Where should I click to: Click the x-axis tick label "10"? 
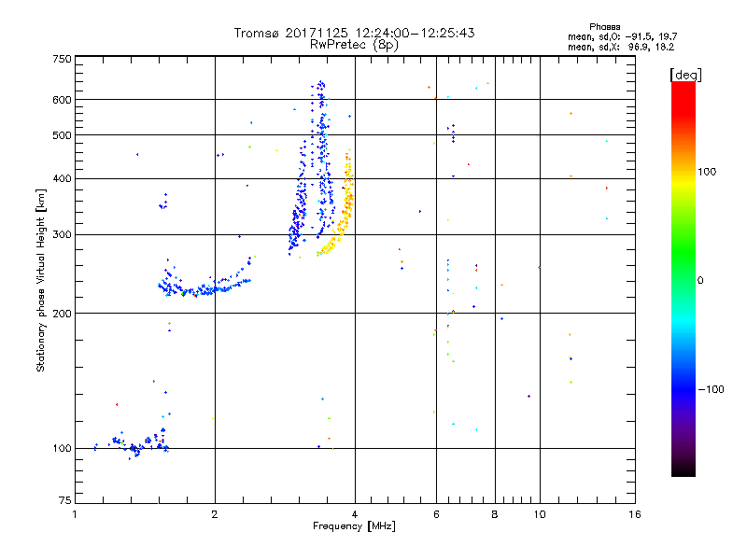click(x=540, y=514)
